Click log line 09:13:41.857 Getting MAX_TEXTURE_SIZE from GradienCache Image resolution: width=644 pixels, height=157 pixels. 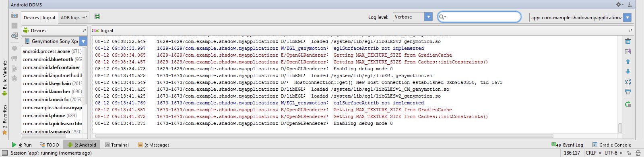[x=273, y=110]
